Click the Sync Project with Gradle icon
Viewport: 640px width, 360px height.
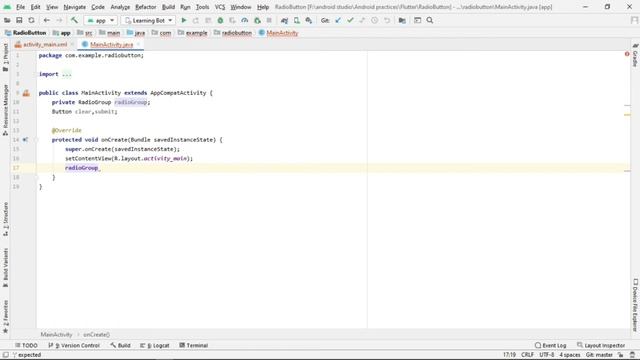[284, 20]
